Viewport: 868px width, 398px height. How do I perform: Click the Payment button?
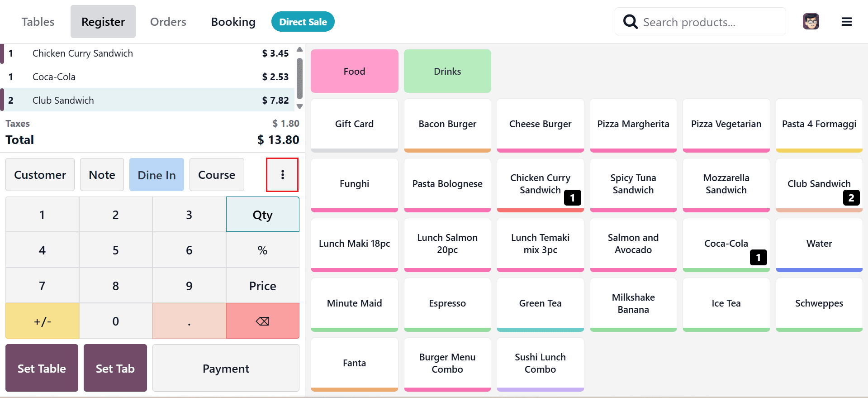[226, 368]
